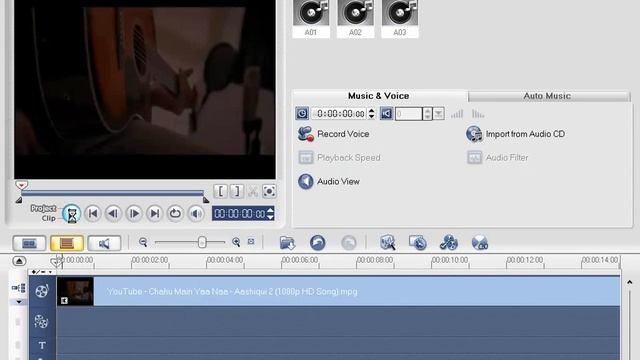Click the clip volume value field
The height and width of the screenshot is (360, 640).
click(x=409, y=113)
